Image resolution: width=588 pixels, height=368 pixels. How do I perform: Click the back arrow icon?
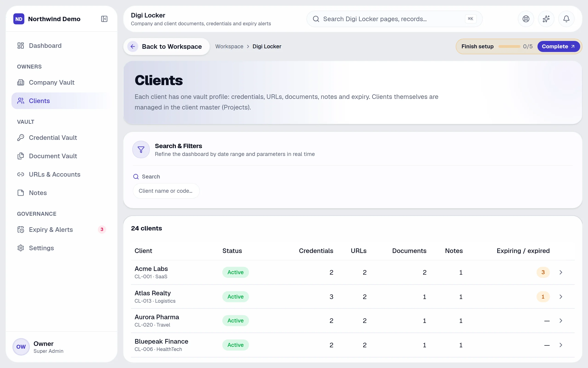[133, 46]
